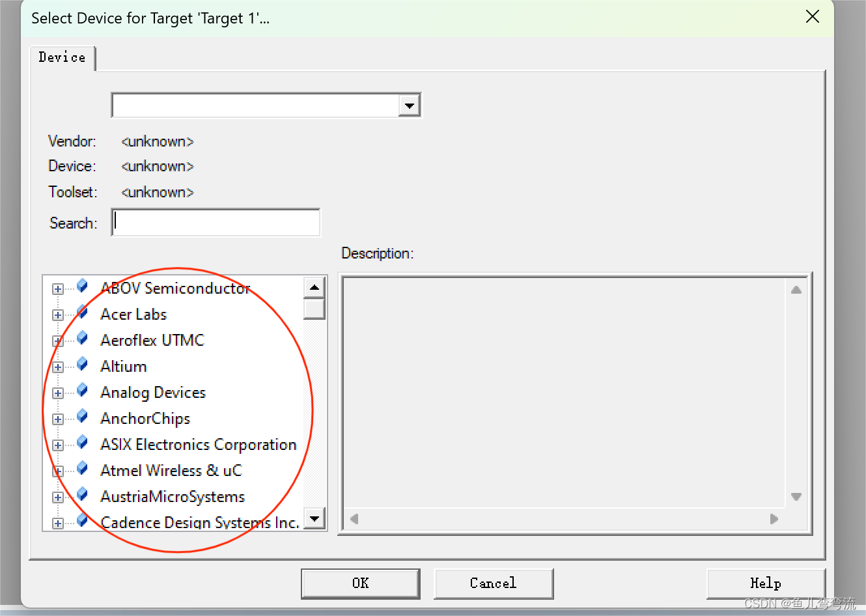Click the Vendor <unknown> value text
Screen dimensions: 866x616
click(x=158, y=141)
